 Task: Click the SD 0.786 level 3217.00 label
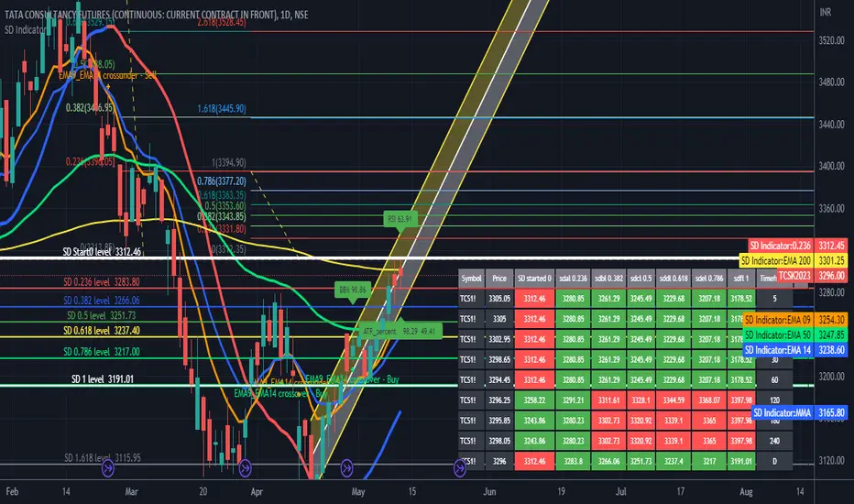coord(102,352)
